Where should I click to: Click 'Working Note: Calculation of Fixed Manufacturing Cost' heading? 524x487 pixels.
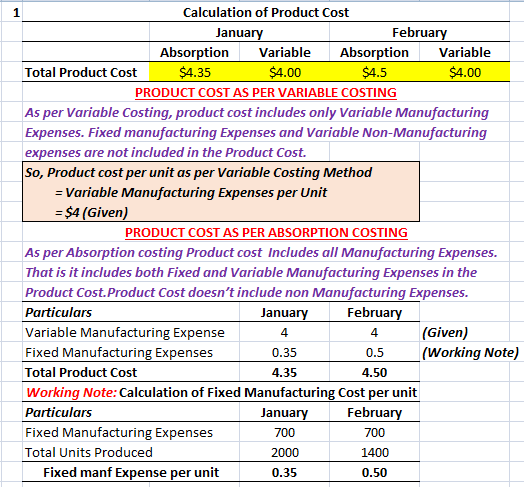coord(221,392)
